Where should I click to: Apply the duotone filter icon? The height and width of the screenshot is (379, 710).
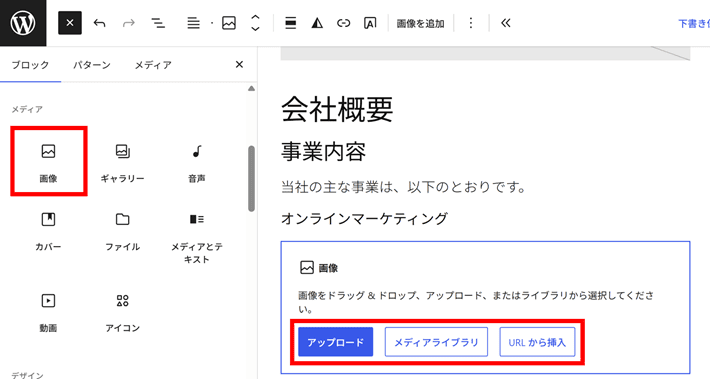[317, 23]
